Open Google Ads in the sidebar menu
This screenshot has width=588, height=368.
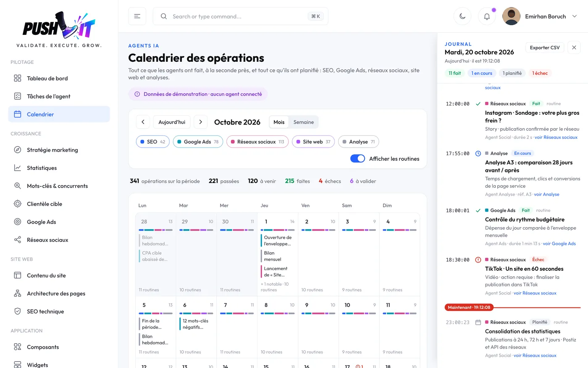(x=59, y=222)
